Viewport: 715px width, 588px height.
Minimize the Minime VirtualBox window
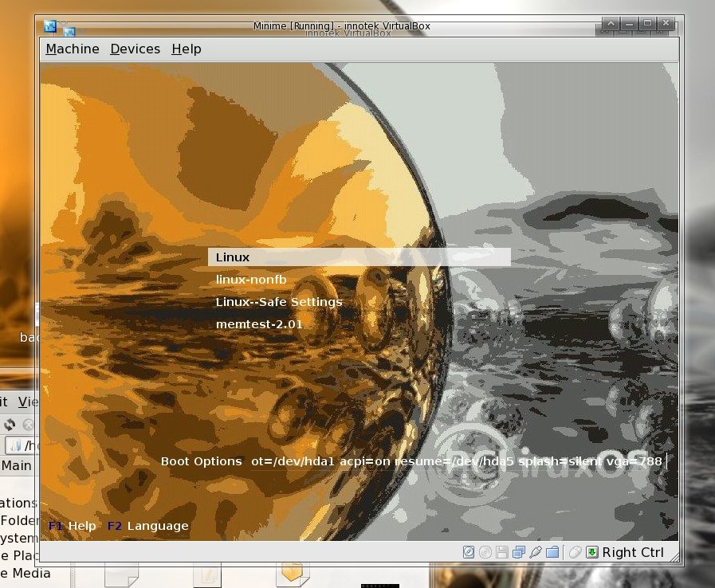[629, 23]
